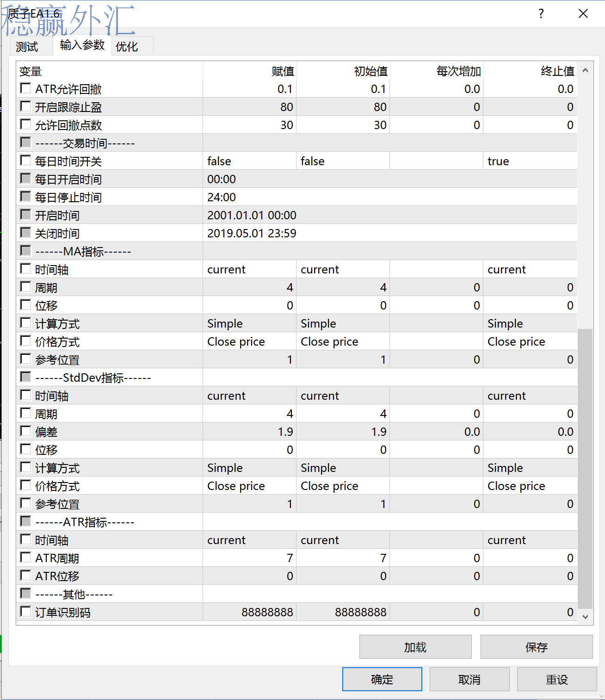Click the scrollbar up arrow

[585, 70]
